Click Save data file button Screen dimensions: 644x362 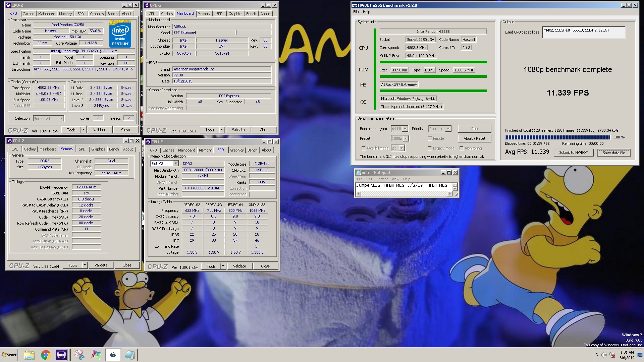[x=614, y=153]
